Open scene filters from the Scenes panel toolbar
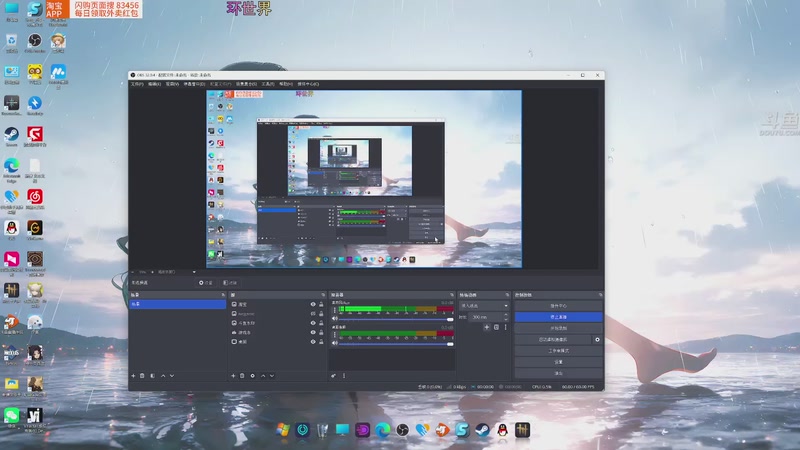This screenshot has width=800, height=450. tap(153, 376)
